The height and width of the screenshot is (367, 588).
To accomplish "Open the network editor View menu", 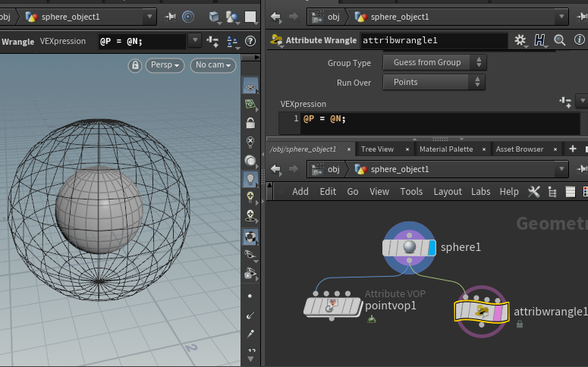I will (x=379, y=192).
